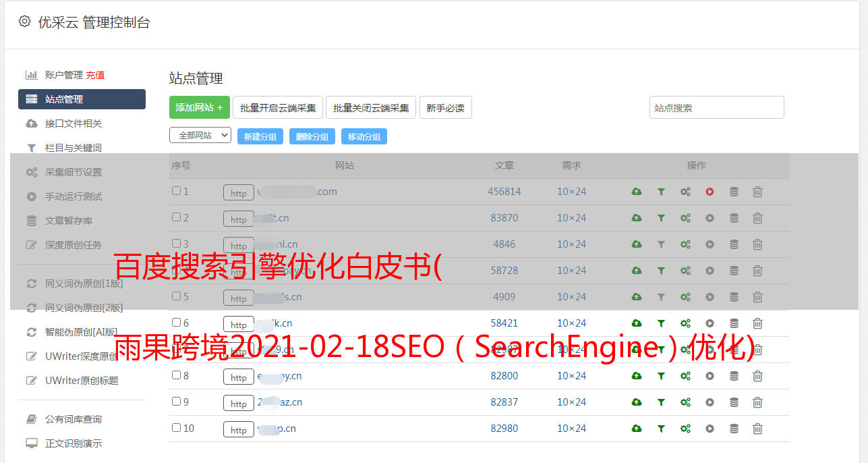Click article count 82980
The image size is (868, 463).
504,429
